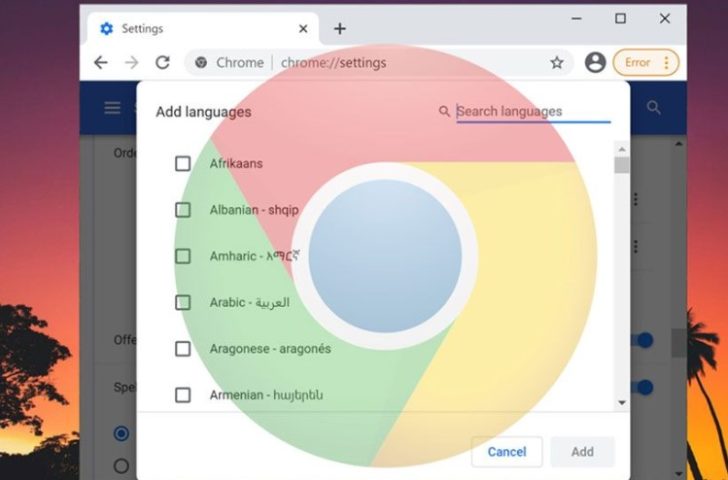Check the Albanian - shqip checkbox
Screen dimensions: 728x480
183,210
